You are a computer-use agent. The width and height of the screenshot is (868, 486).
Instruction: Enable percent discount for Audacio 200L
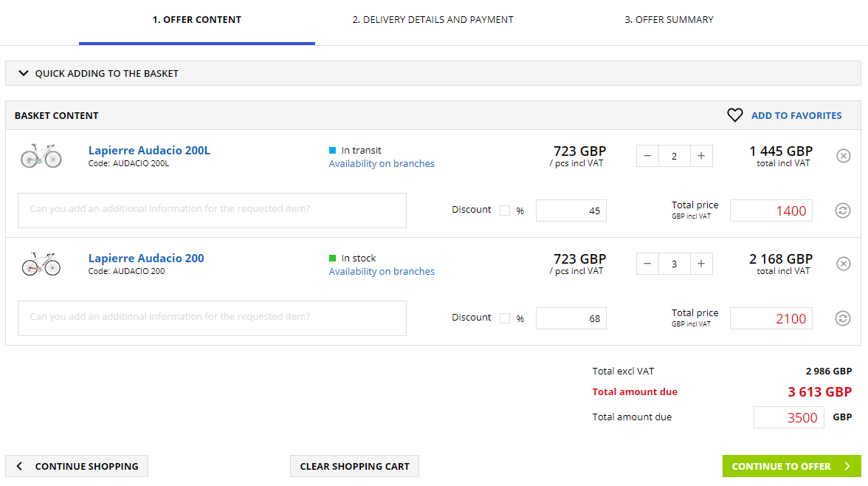(x=505, y=211)
